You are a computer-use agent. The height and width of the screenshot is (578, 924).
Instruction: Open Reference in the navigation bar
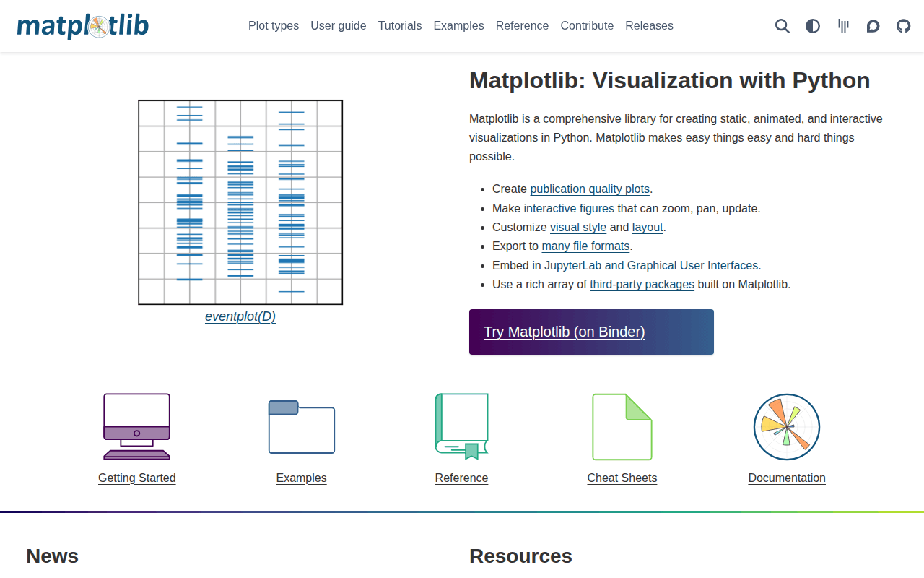pos(522,25)
